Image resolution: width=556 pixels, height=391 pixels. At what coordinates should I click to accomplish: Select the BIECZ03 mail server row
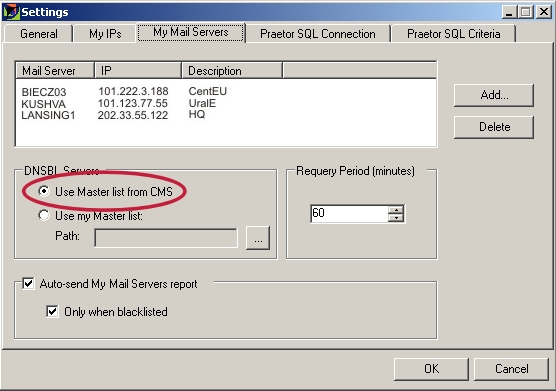coord(44,92)
